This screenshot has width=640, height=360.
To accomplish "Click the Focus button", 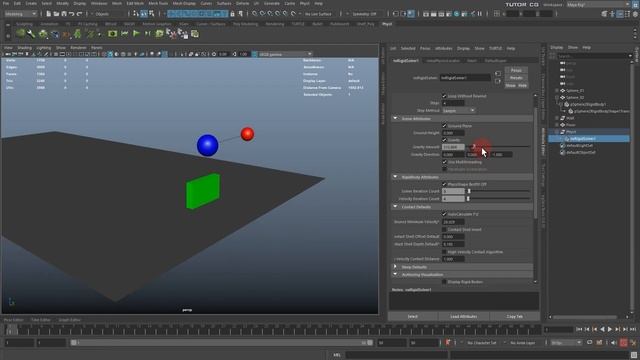I will coord(516,70).
